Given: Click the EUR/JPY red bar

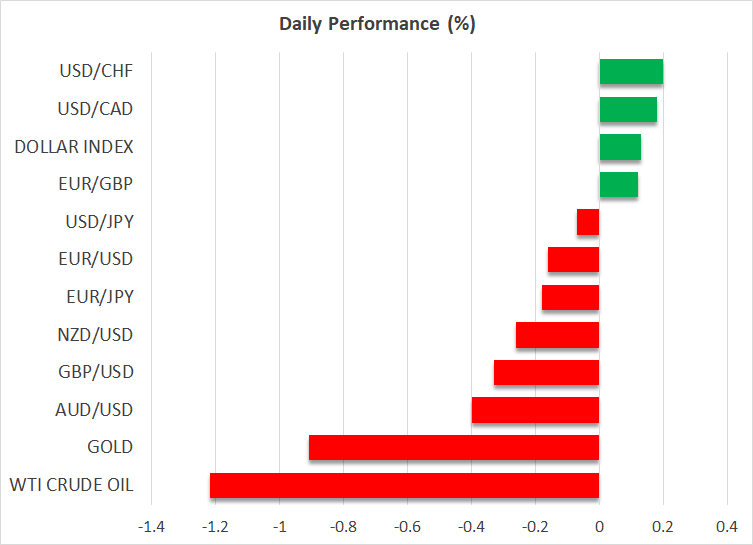Looking at the screenshot, I should (x=570, y=297).
